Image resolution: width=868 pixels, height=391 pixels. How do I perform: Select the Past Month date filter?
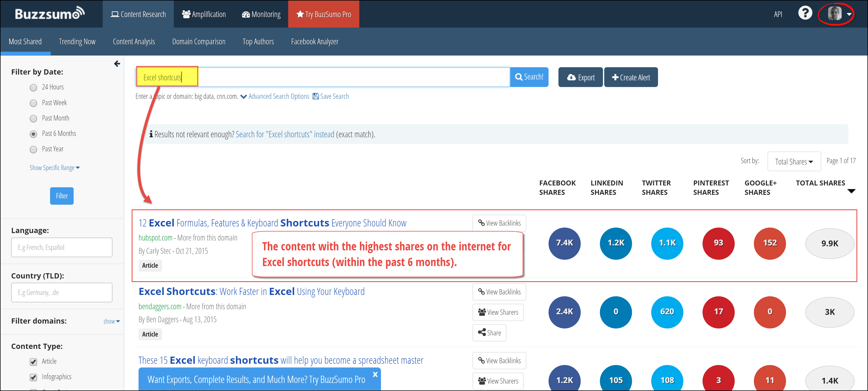point(33,119)
